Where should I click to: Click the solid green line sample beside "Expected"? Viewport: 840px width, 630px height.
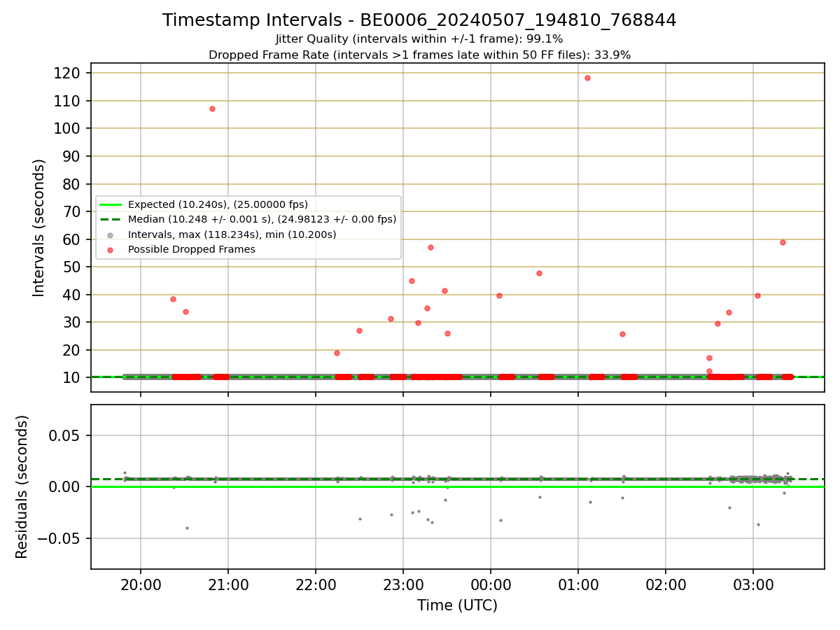tap(110, 204)
